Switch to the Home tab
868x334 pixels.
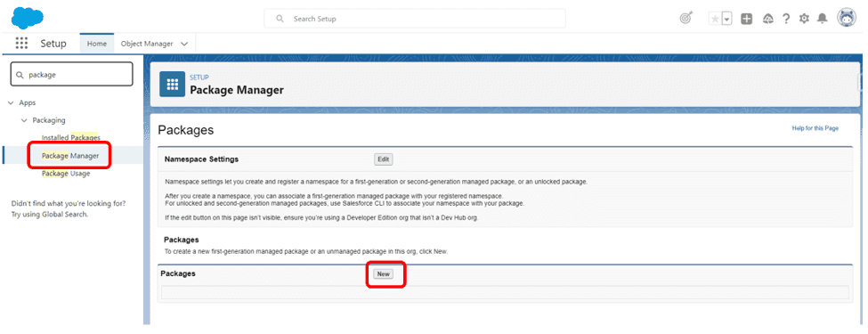[x=97, y=44]
